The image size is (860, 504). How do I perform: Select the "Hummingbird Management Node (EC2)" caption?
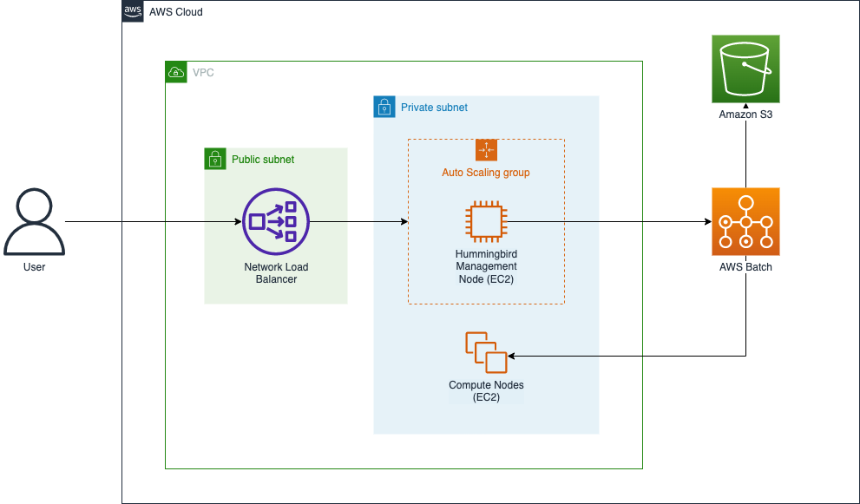click(x=486, y=266)
